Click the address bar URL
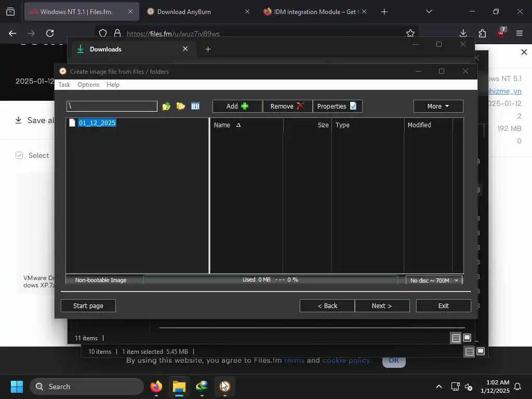532x399 pixels. coord(173,34)
